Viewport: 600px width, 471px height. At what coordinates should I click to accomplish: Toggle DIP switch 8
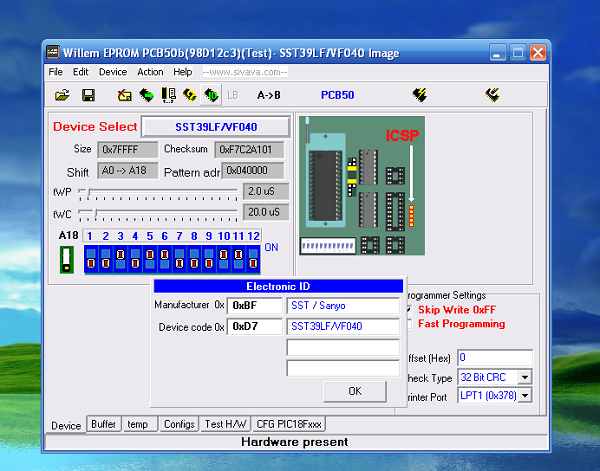click(194, 259)
